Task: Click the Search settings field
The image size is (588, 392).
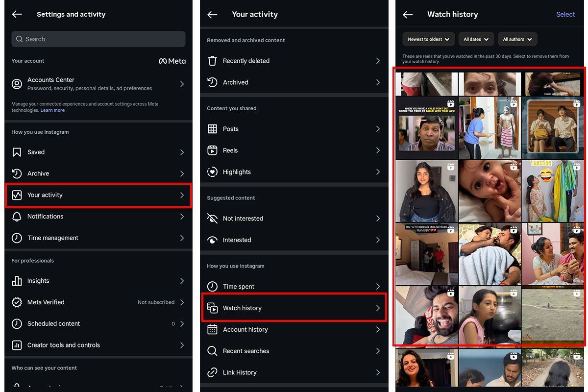Action: (x=98, y=39)
